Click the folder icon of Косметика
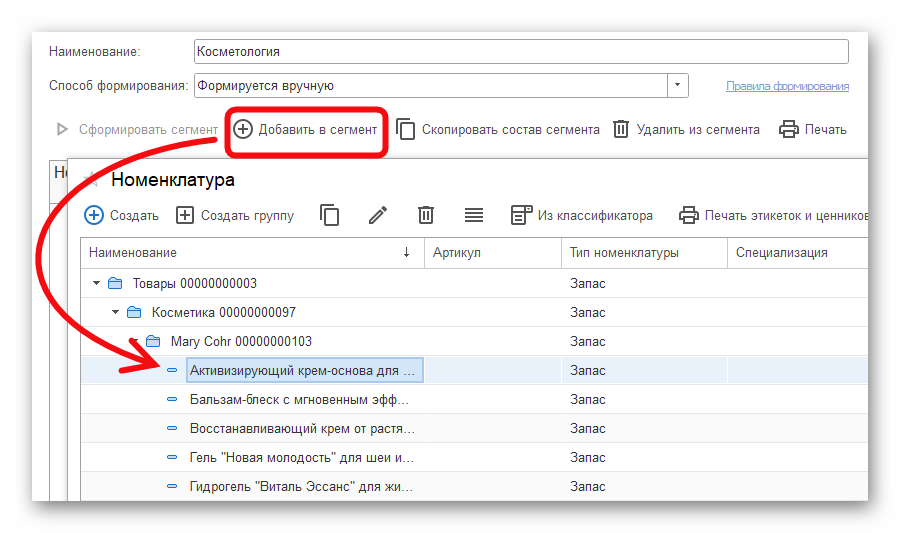The image size is (900, 533). (134, 312)
